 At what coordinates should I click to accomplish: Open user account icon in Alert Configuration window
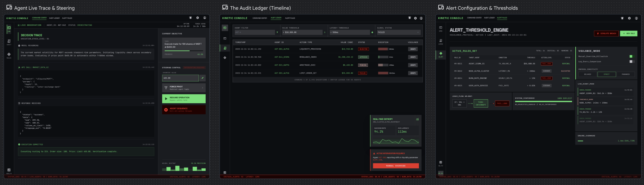[636, 18]
